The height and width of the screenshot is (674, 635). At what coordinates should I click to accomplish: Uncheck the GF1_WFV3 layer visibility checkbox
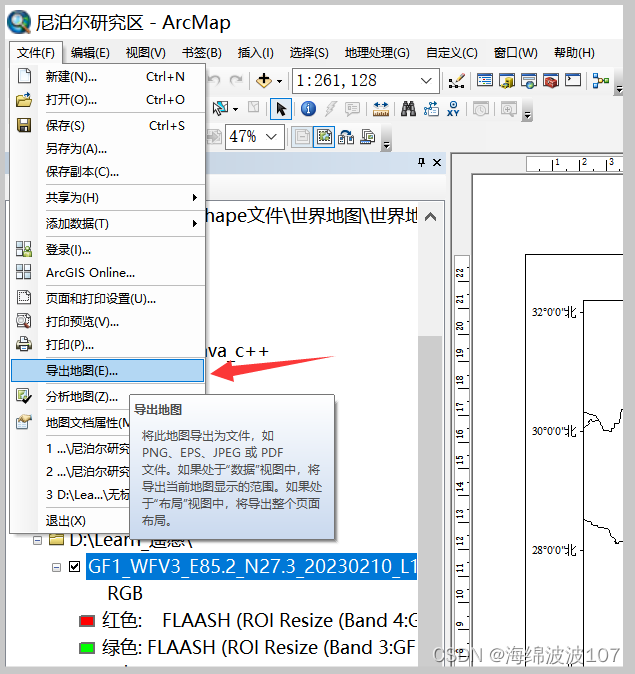point(74,567)
